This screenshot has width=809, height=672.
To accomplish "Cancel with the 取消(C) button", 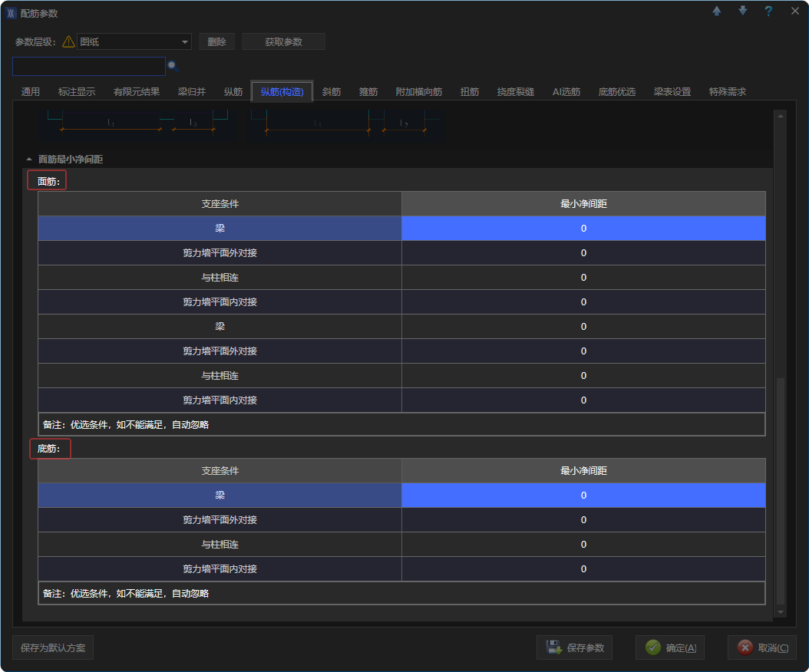I will (762, 647).
